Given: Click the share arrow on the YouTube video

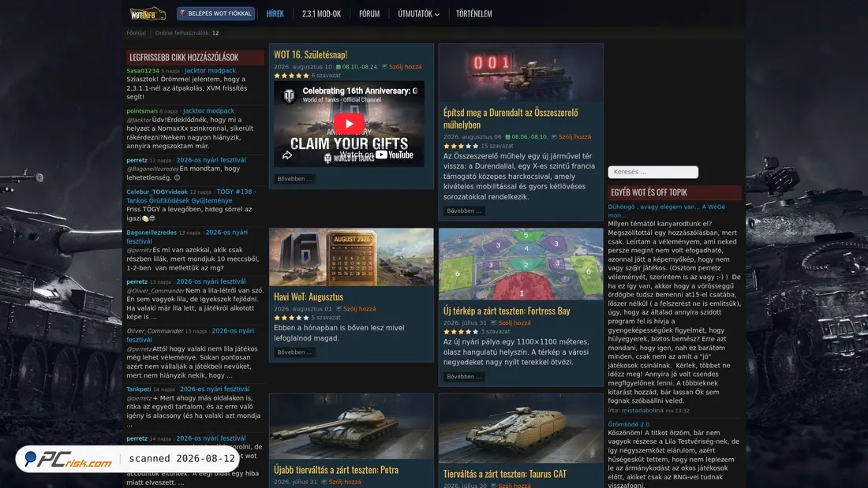Looking at the screenshot, I should point(286,155).
